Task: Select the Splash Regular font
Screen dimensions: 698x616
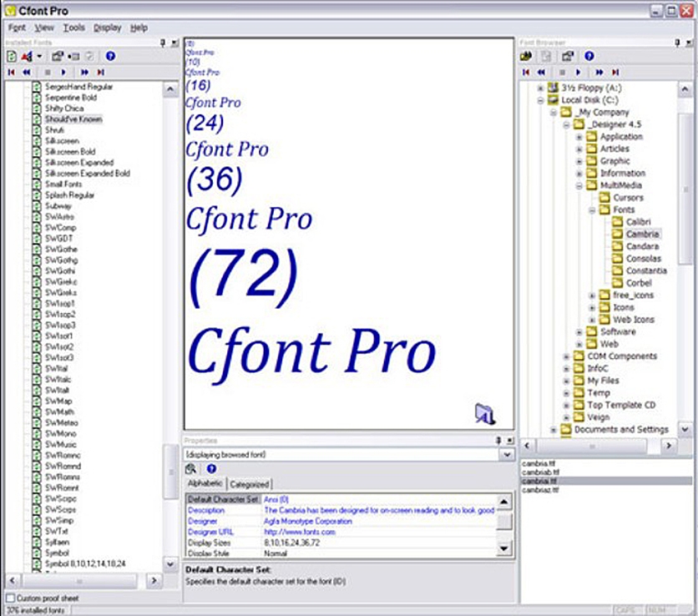Action: (x=69, y=195)
